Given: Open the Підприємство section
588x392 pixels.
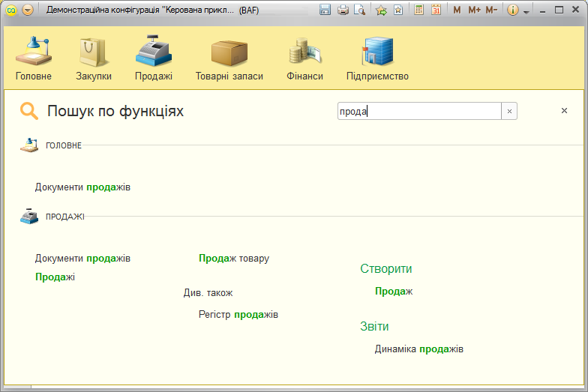Looking at the screenshot, I should tap(377, 58).
